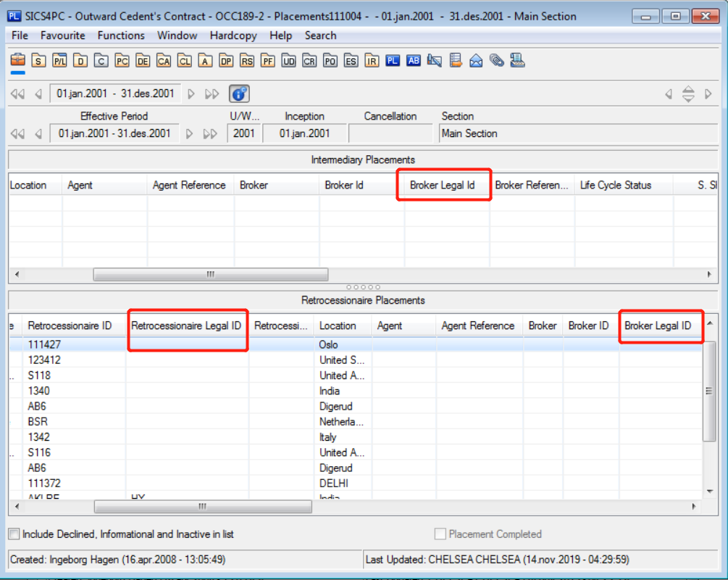Click the CA folder toolbar icon

(x=164, y=61)
